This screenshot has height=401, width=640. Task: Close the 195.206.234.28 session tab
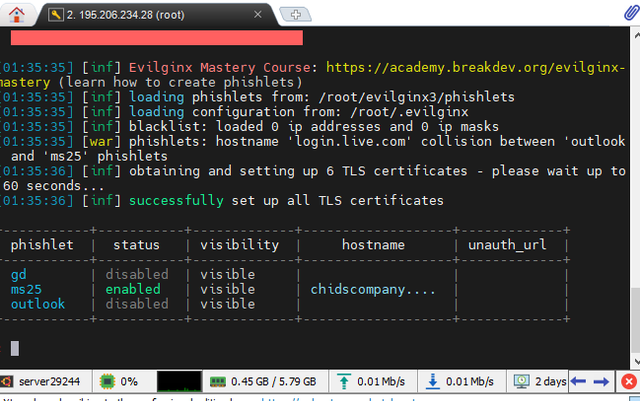click(258, 14)
